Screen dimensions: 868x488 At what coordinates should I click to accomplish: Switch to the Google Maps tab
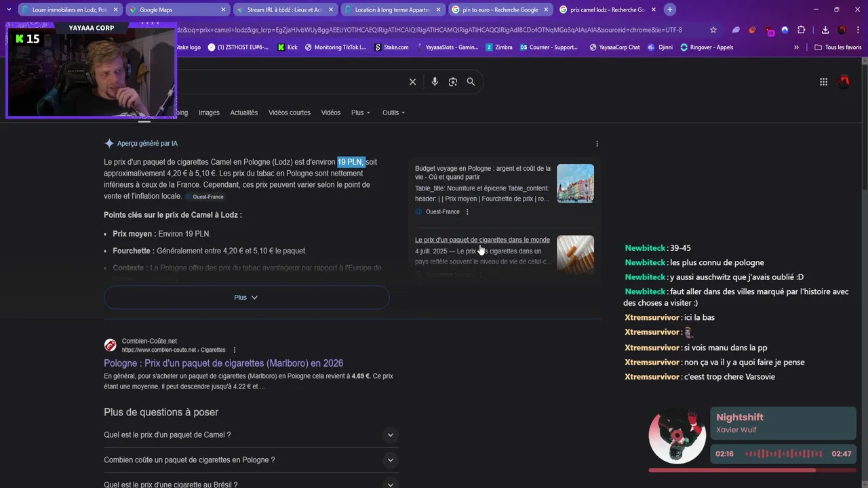coord(178,9)
